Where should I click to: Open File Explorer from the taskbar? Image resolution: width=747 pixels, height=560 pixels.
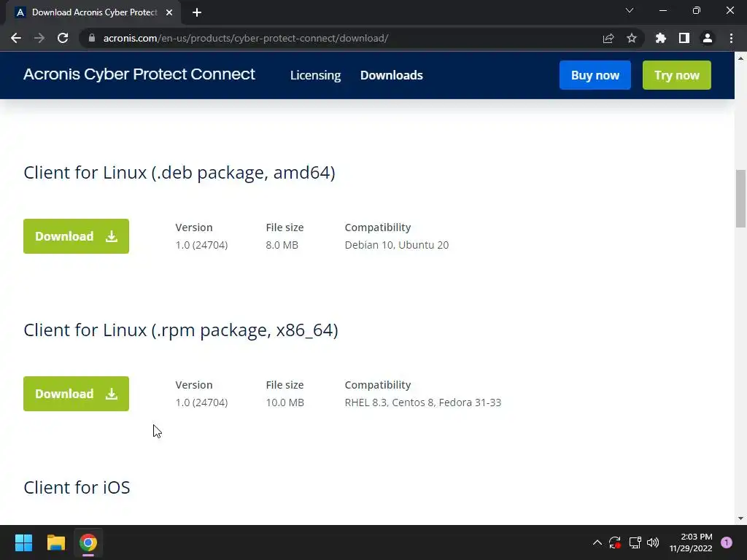tap(55, 542)
